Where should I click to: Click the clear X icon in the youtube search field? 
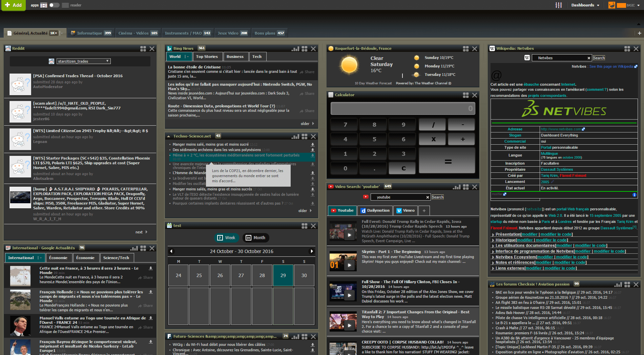pos(428,197)
